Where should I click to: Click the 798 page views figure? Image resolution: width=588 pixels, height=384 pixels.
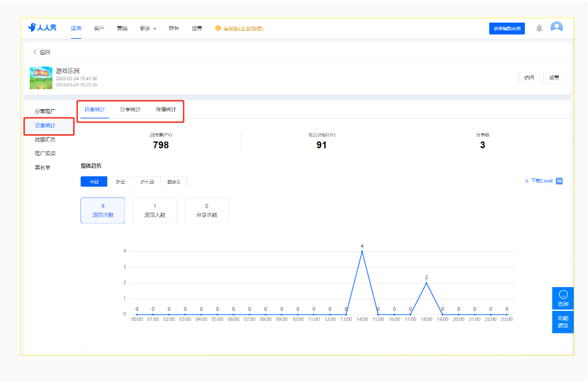click(161, 145)
